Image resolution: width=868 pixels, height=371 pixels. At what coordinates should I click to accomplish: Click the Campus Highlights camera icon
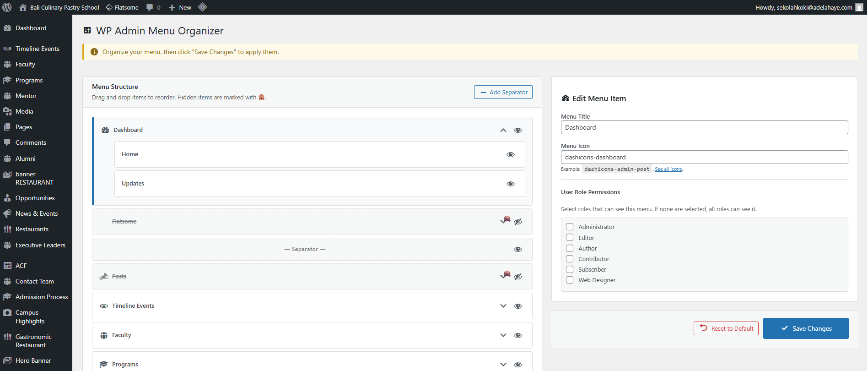tap(7, 313)
